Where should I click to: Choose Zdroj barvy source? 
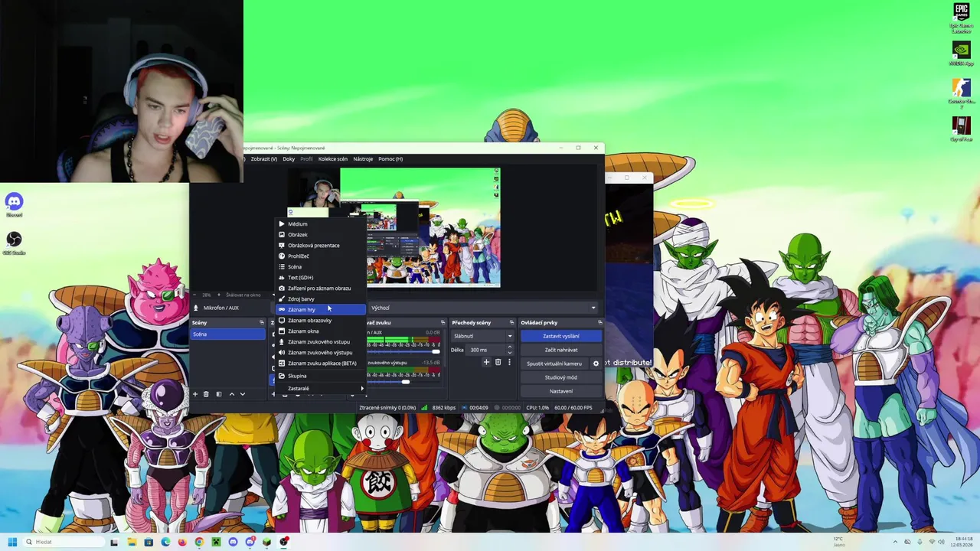pyautogui.click(x=320, y=299)
